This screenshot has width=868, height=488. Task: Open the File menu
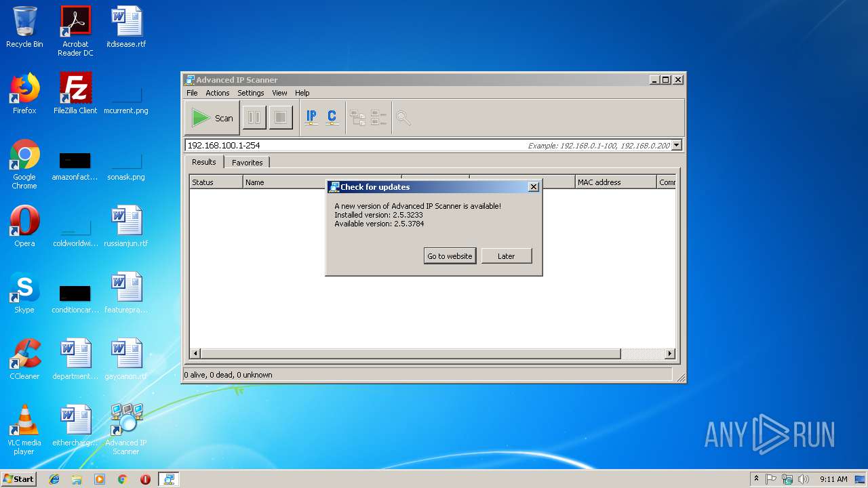pyautogui.click(x=192, y=93)
